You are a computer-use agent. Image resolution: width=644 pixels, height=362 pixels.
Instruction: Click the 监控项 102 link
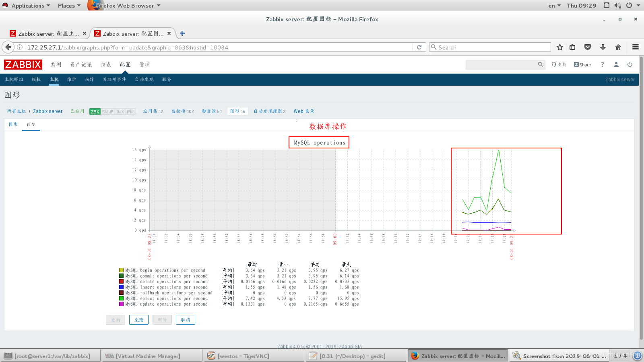(x=183, y=111)
